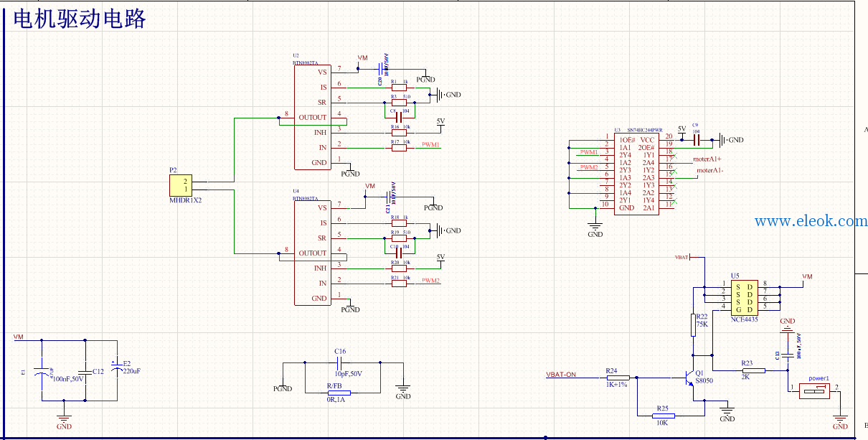Select resistor R25 10K
Image resolution: width=868 pixels, height=440 pixels.
tap(664, 415)
